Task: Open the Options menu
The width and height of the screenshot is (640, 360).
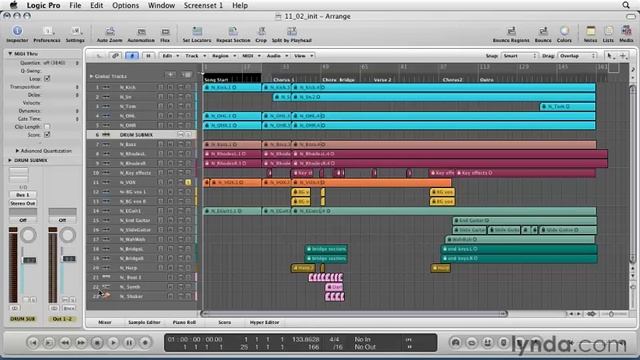Action: [x=125, y=5]
